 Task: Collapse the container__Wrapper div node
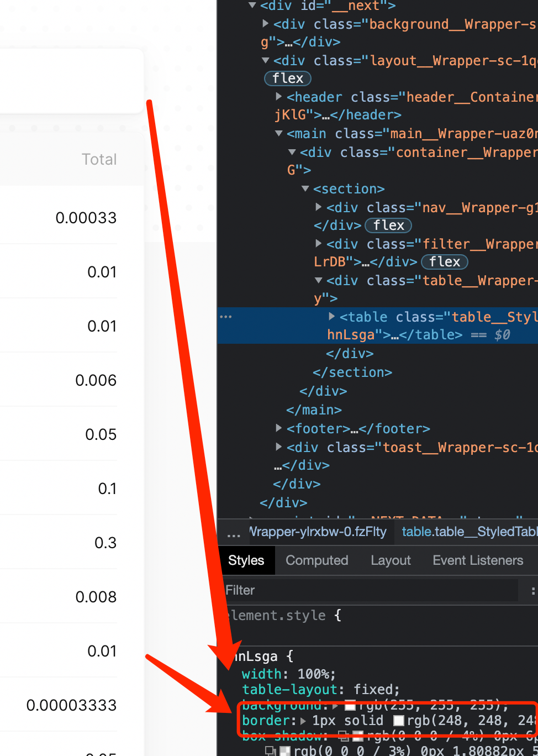[x=292, y=152]
